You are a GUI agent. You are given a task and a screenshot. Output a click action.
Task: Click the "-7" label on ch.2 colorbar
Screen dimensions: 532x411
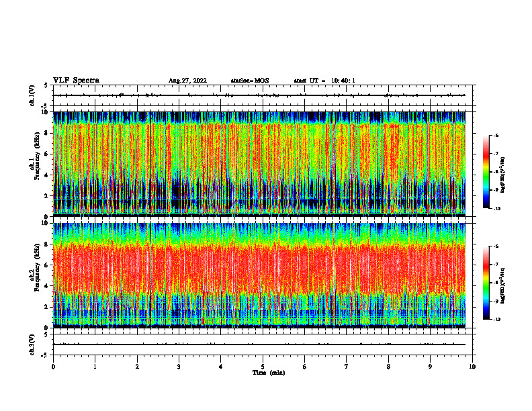(x=496, y=265)
